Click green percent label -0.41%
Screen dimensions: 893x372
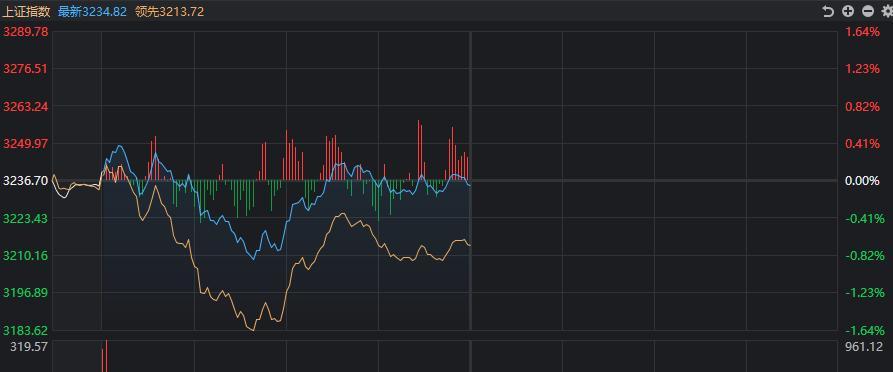click(x=864, y=219)
